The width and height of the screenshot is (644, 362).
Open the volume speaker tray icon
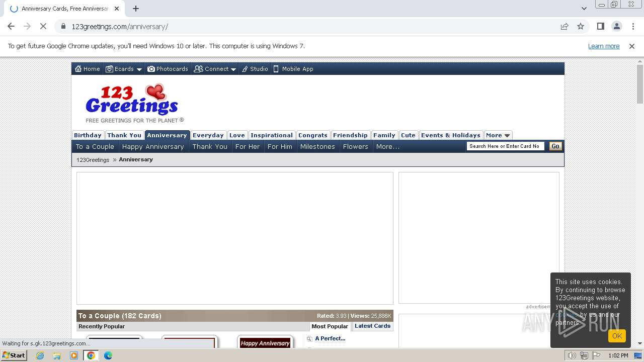[x=572, y=355]
